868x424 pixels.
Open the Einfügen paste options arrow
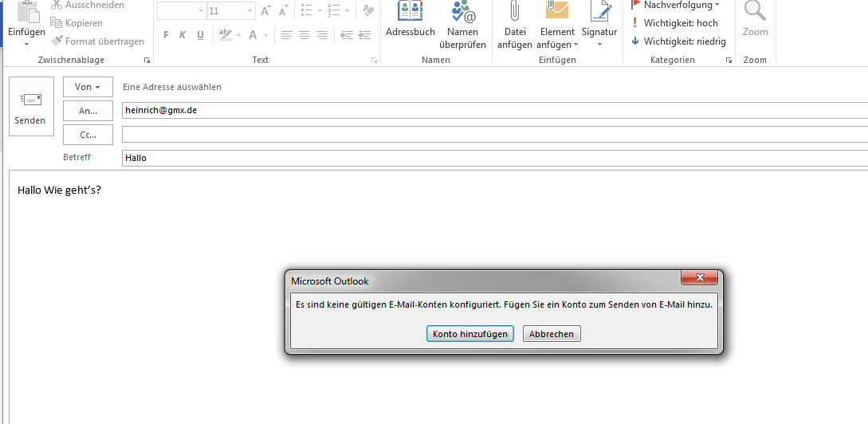26,44
